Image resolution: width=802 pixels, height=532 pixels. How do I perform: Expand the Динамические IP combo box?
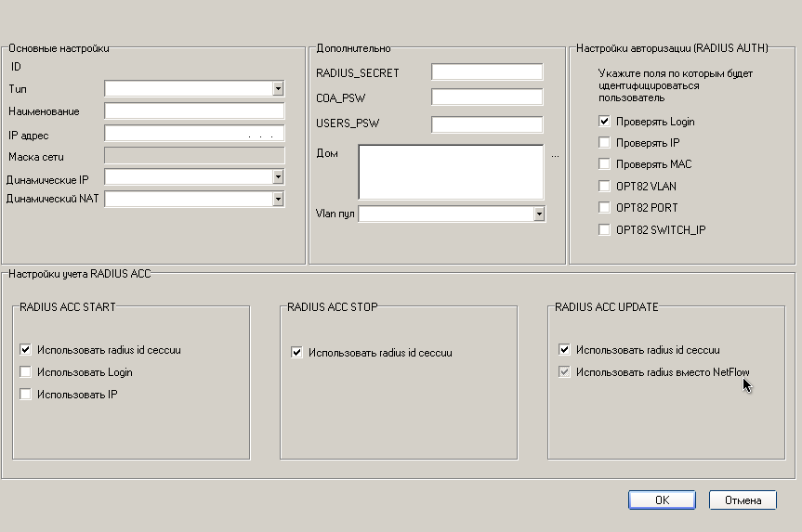click(278, 176)
